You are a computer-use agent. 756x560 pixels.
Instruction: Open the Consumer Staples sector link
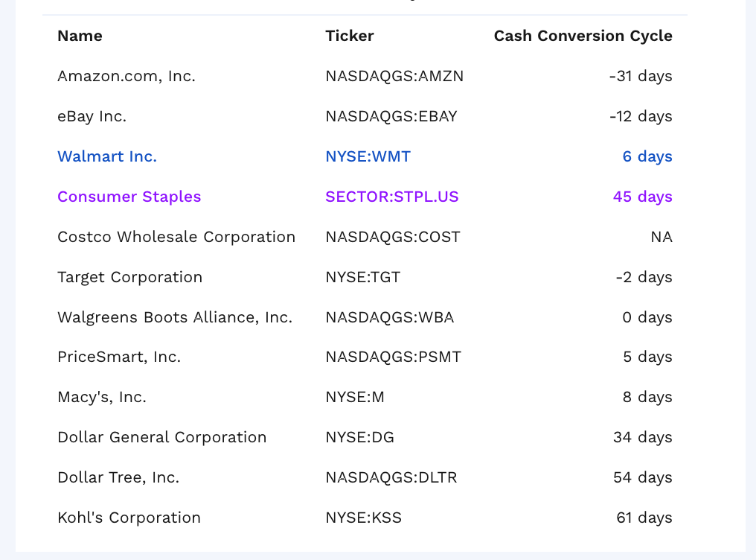(x=129, y=197)
